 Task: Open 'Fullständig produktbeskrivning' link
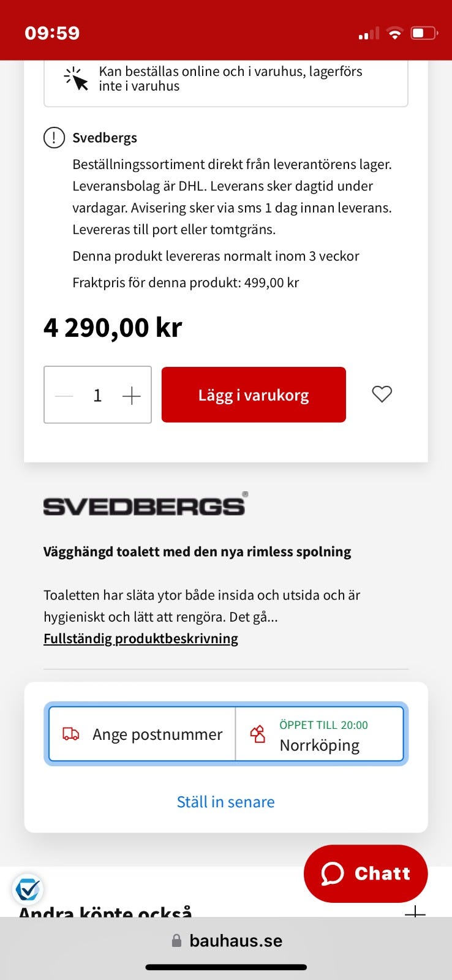[141, 638]
